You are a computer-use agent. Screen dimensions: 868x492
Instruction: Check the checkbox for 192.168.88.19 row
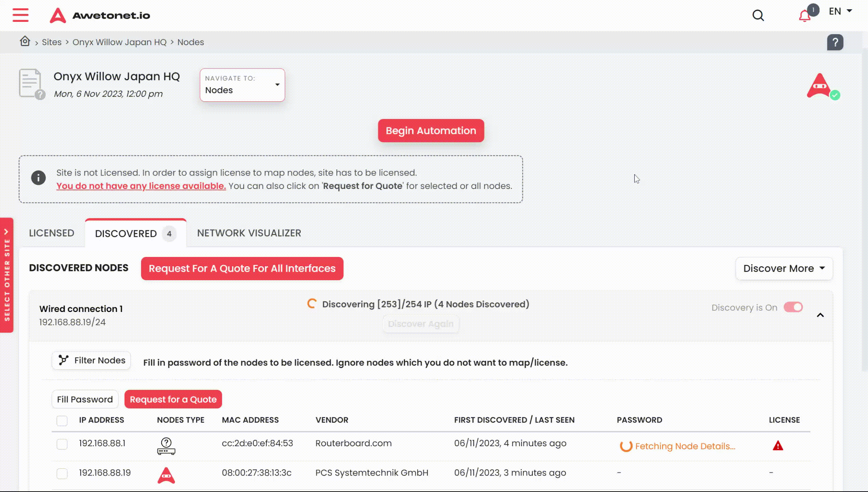pyautogui.click(x=62, y=473)
